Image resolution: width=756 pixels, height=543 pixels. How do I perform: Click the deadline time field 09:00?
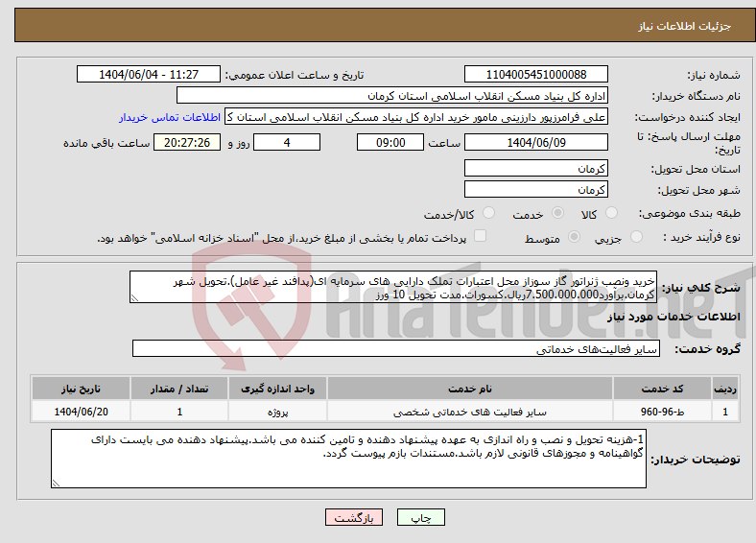390,142
